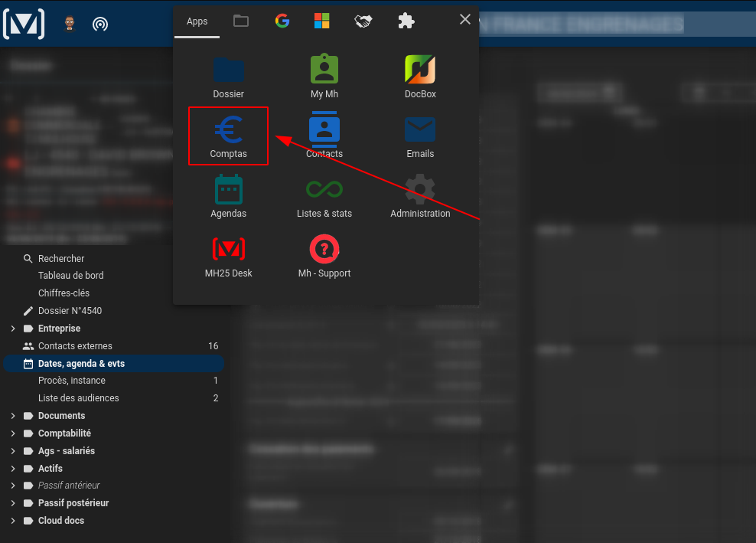Open Contacts externes
Viewport: 756px width, 543px height.
75,346
